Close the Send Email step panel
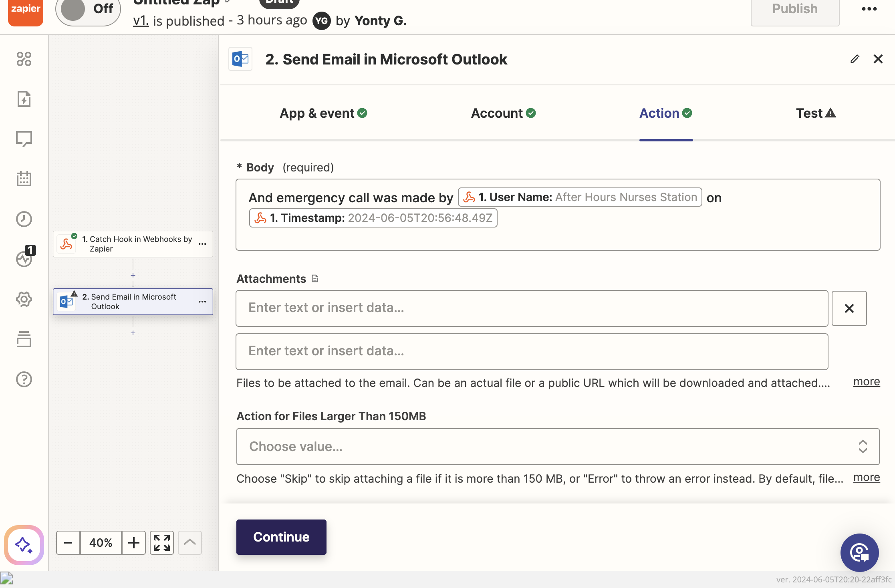895x588 pixels. click(x=878, y=59)
